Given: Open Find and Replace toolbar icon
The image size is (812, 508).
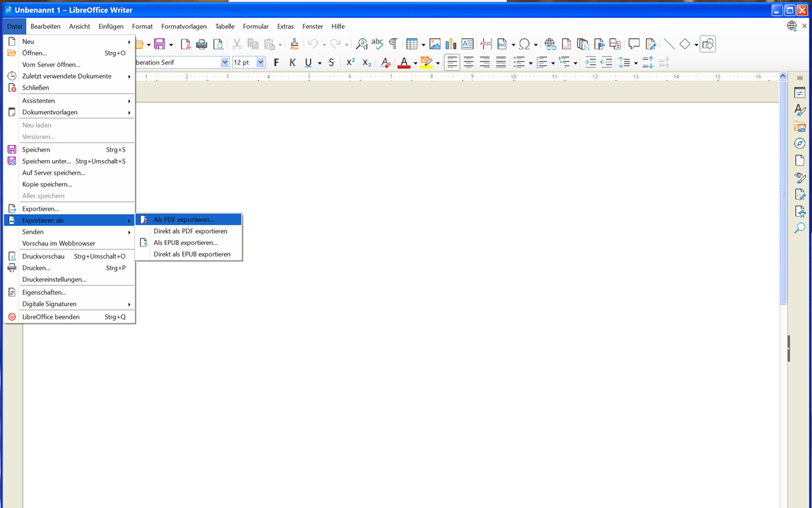Looking at the screenshot, I should (361, 44).
